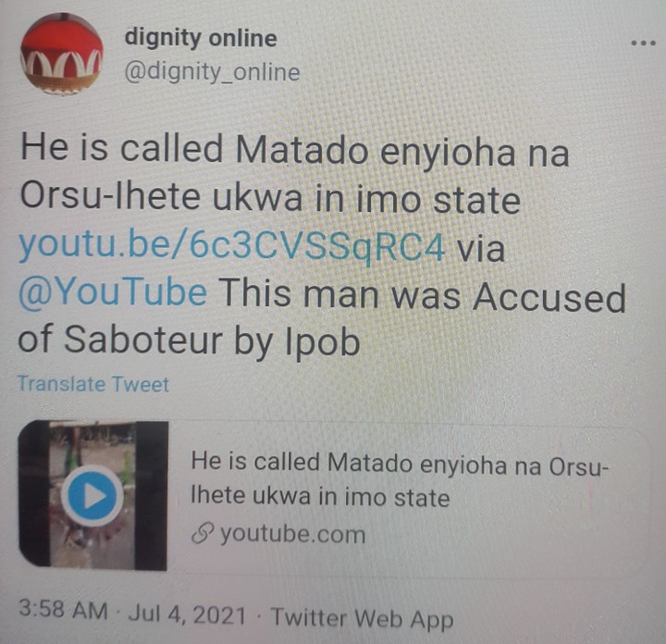
Task: Click 'This man was Accused' text
Action: click(x=422, y=296)
